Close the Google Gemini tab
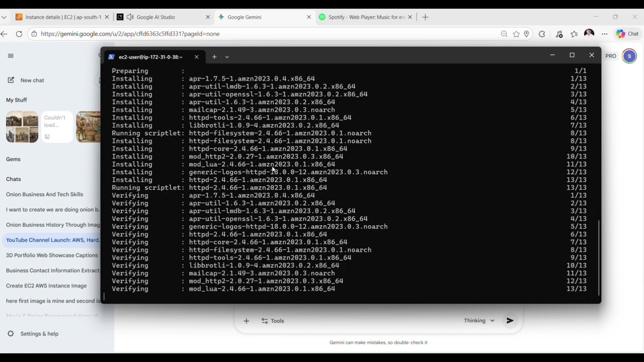Screen dimensions: 644x362 click(x=309, y=17)
